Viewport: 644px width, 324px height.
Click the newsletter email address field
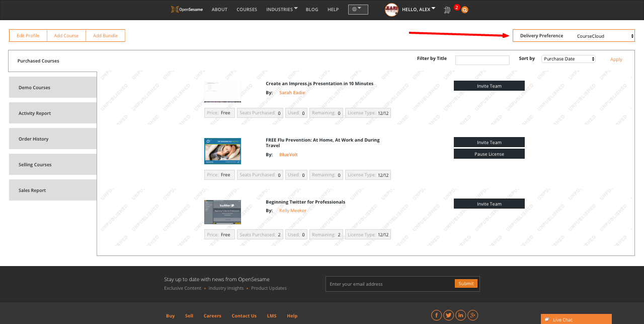[390, 284]
